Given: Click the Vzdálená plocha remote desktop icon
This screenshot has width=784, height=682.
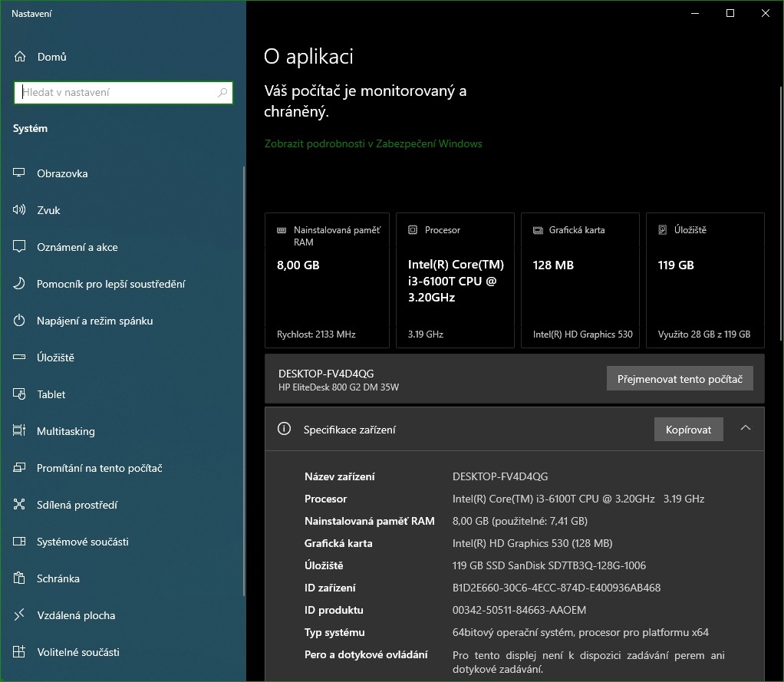Looking at the screenshot, I should (x=20, y=615).
